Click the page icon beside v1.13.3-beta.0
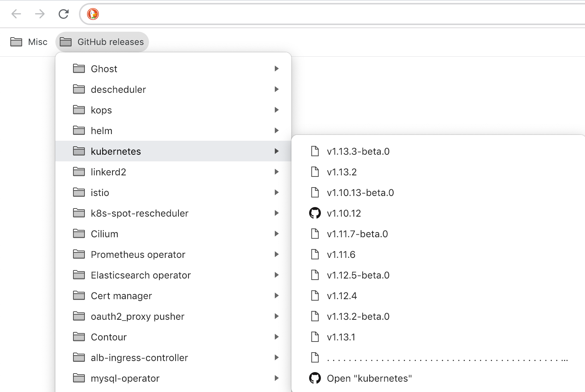The width and height of the screenshot is (585, 392). 315,151
